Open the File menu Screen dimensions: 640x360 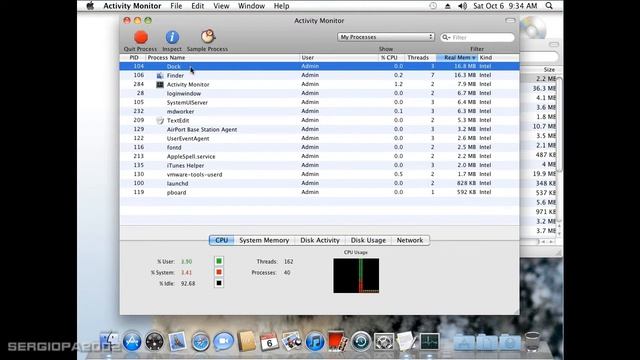(176, 6)
